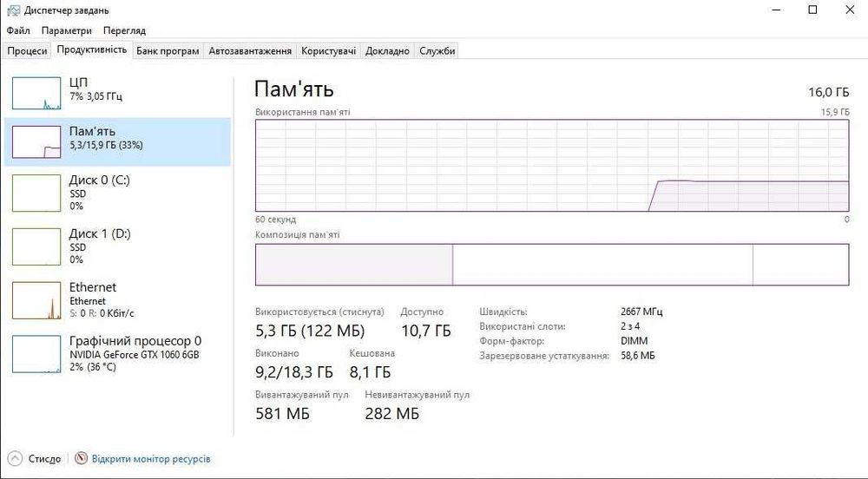Switch to the Банк програм tab

(168, 51)
